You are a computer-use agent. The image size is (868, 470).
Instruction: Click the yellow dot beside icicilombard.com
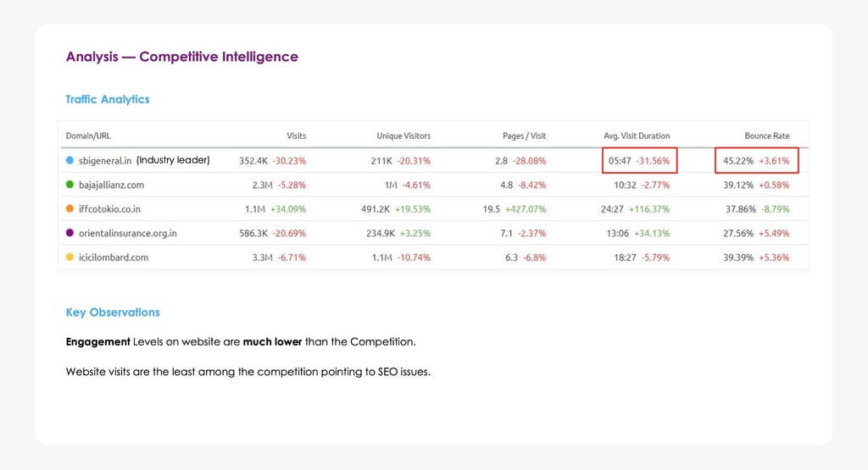coord(70,257)
